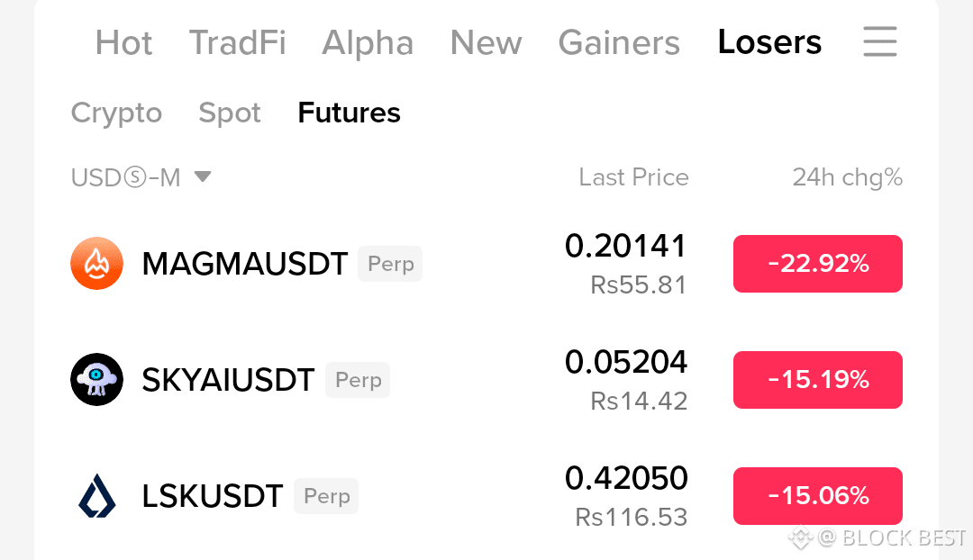
Task: Select the Futures sub-tab
Action: point(350,113)
